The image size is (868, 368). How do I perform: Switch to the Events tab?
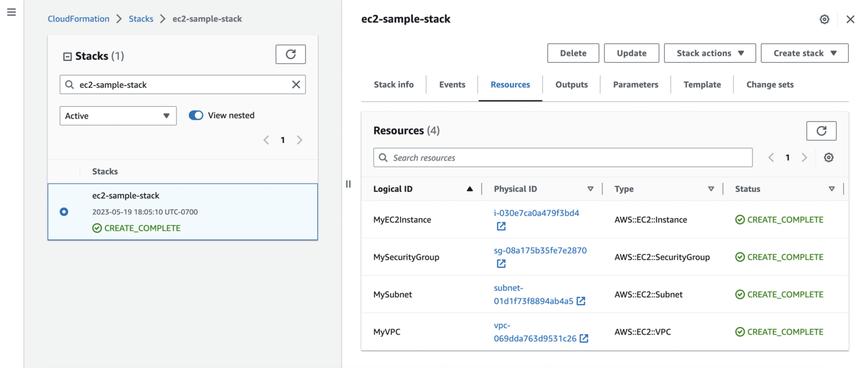(452, 85)
